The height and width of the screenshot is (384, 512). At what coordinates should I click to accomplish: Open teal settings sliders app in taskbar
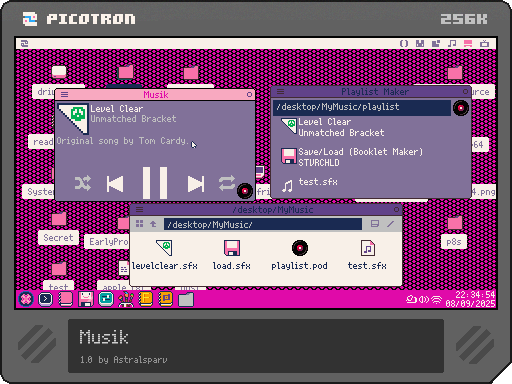tap(106, 299)
